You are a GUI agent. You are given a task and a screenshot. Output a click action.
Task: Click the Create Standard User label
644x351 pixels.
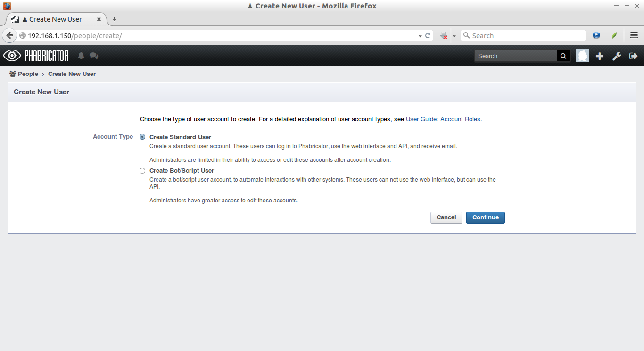pos(180,137)
